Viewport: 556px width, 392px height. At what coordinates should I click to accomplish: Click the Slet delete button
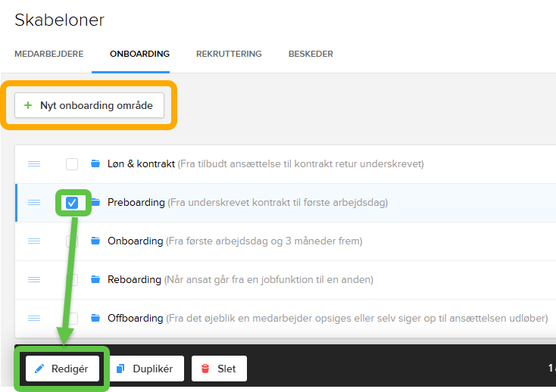coord(219,369)
